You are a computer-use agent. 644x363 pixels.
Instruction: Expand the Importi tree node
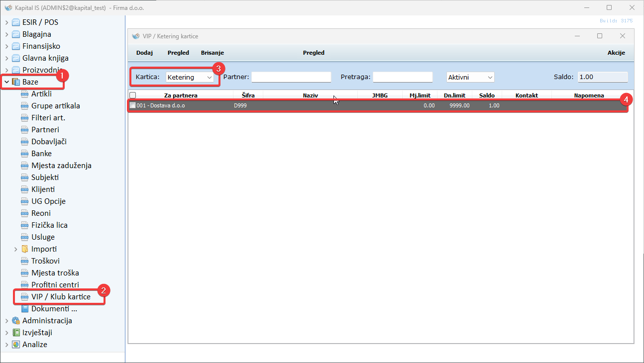[x=15, y=249]
